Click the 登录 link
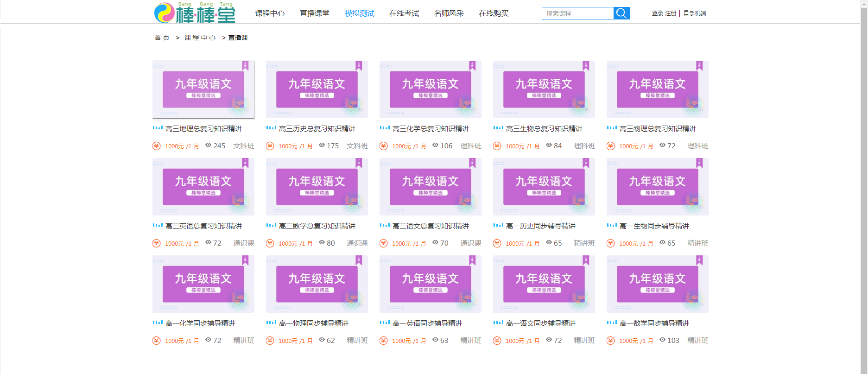This screenshot has height=374, width=868. (x=657, y=13)
